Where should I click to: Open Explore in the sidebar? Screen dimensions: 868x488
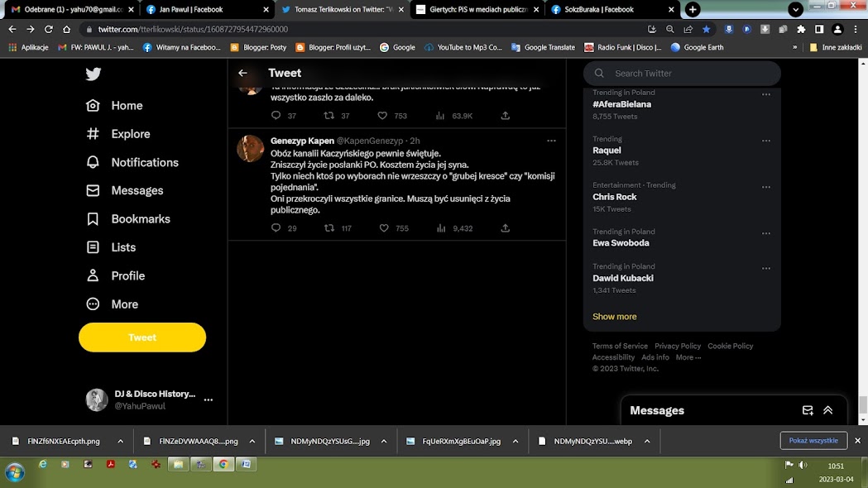117,134
